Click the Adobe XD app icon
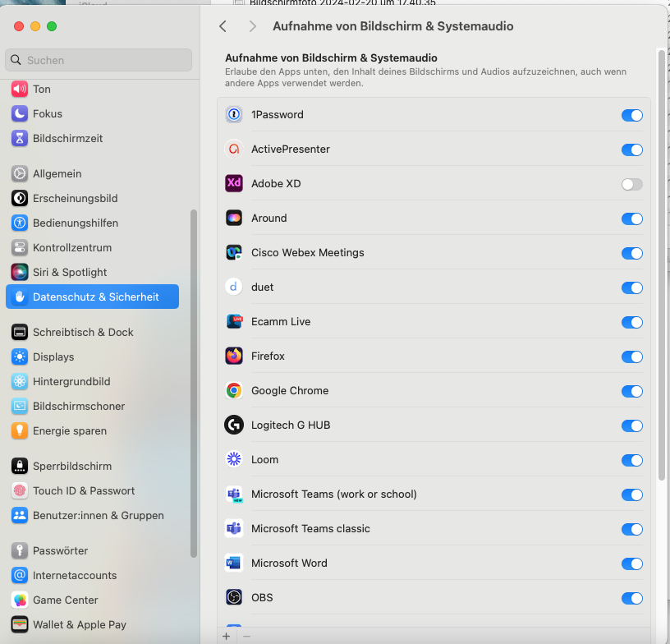Screen dimensions: 670x644 (234, 183)
